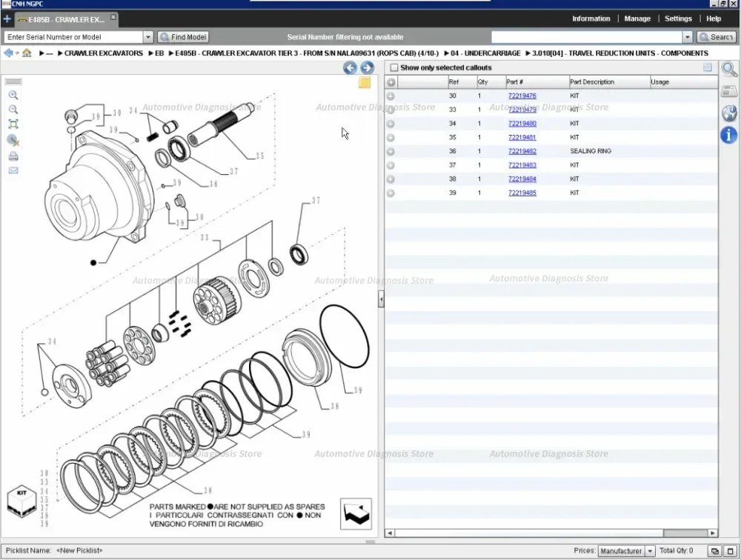
Task: Collapse the diagram panel splitter handle
Action: point(381,299)
